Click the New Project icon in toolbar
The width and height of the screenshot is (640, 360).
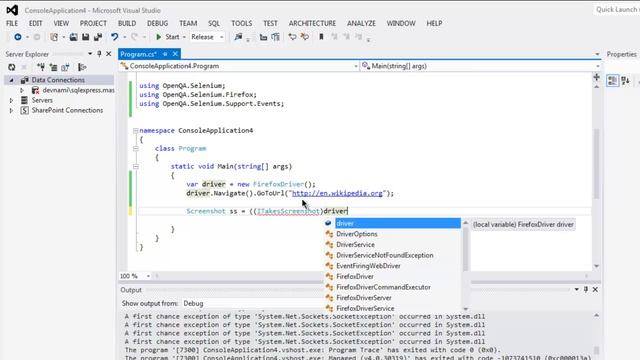pyautogui.click(x=54, y=37)
